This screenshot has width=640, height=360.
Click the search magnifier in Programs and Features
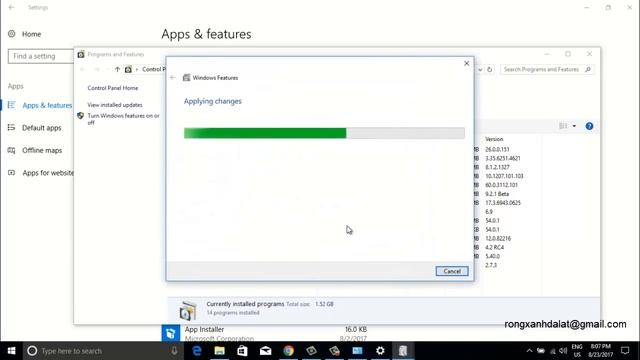click(x=588, y=69)
